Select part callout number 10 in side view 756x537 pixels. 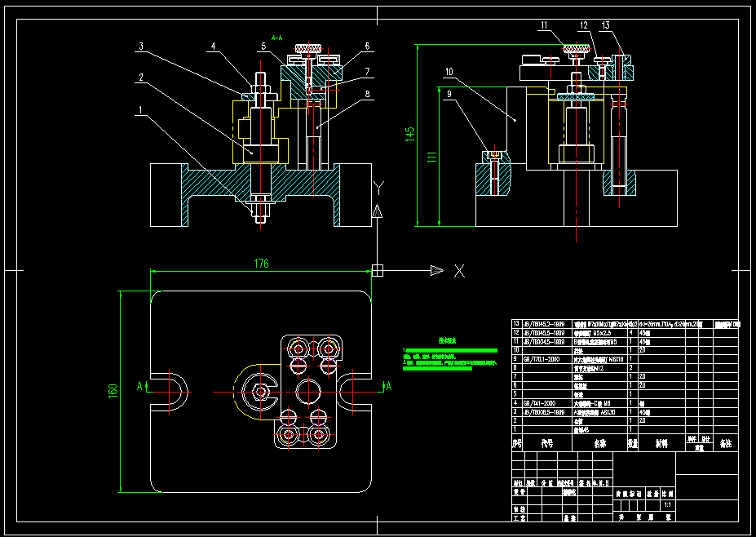(449, 72)
